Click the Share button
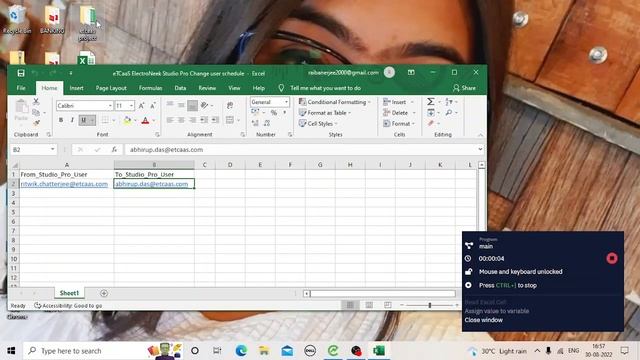640x360 pixels. point(464,88)
